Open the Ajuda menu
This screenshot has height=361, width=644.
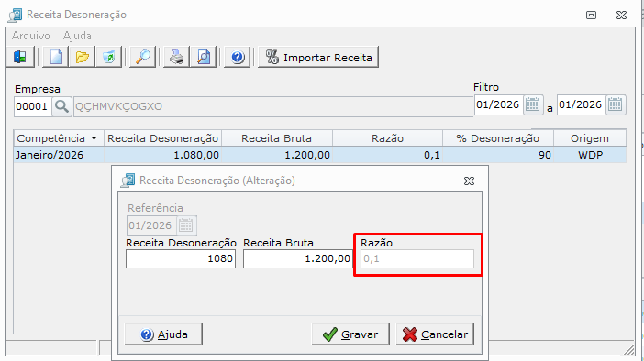(77, 36)
